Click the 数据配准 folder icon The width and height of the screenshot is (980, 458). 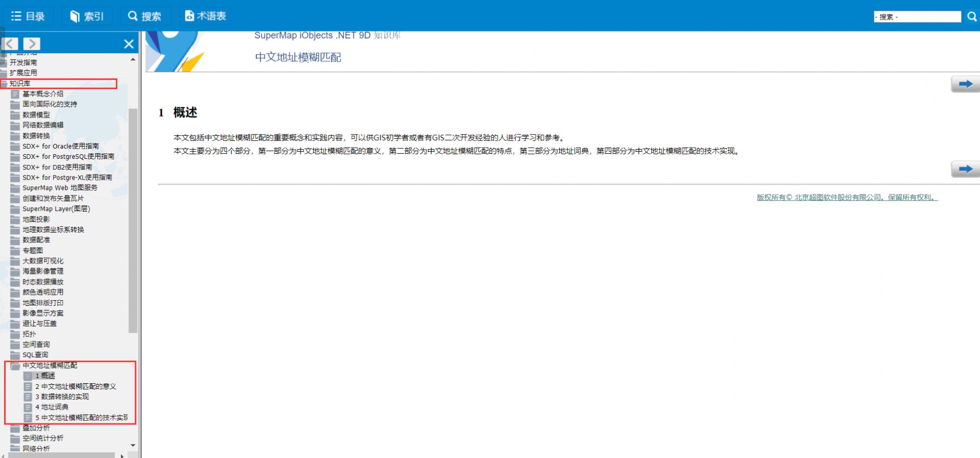click(x=15, y=240)
